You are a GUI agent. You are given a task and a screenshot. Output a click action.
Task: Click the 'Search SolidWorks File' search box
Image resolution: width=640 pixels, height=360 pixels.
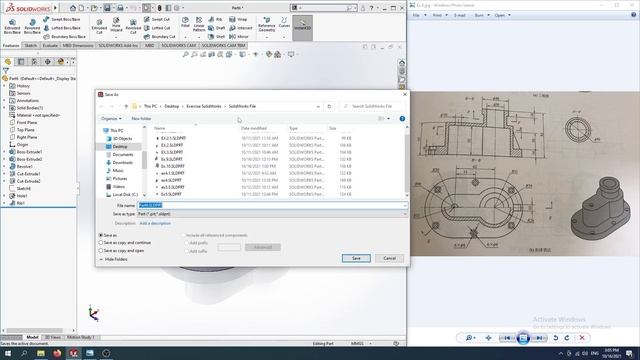[x=372, y=106]
